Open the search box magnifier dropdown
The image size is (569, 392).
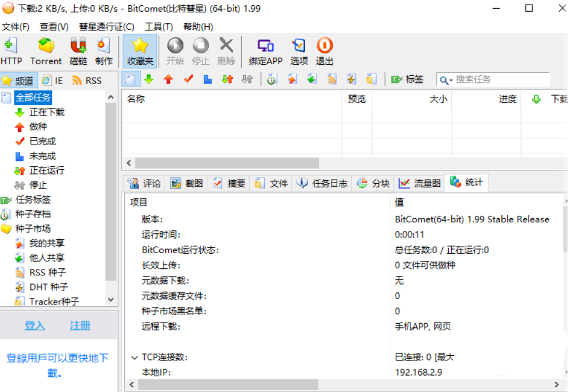click(x=446, y=80)
